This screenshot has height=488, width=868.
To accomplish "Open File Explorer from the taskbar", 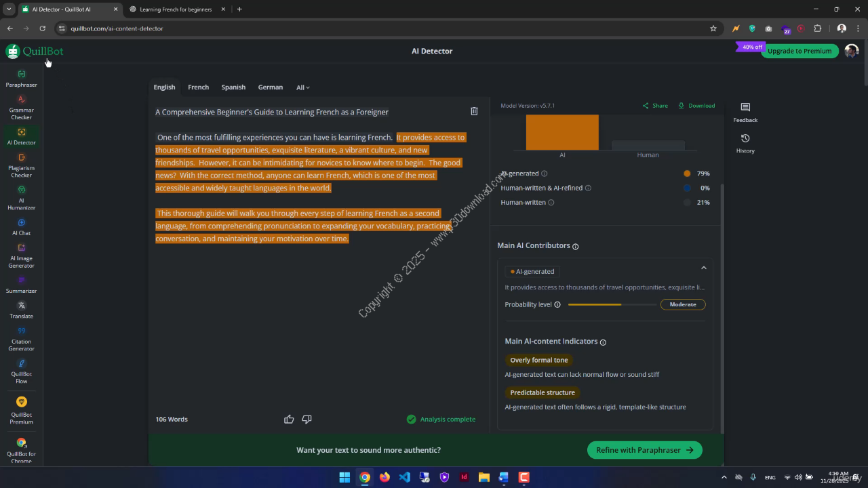I will point(484,477).
